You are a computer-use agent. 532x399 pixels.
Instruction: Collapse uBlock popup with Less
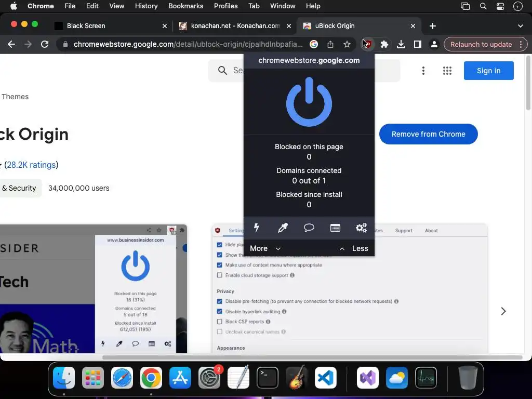(353, 248)
